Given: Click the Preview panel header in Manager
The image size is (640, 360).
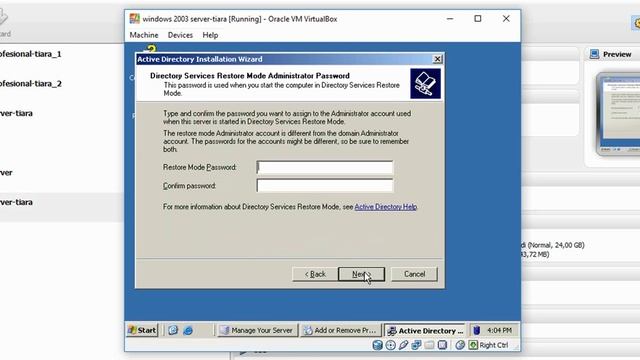Looking at the screenshot, I should click(613, 54).
